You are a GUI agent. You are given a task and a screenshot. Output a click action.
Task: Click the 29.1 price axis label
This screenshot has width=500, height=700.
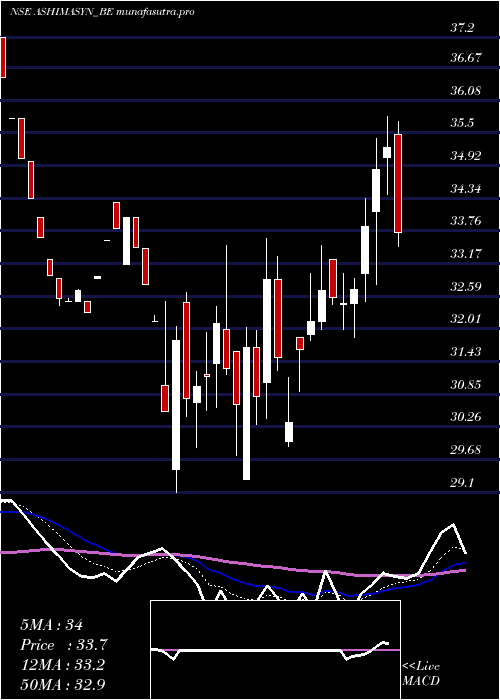coord(462,483)
